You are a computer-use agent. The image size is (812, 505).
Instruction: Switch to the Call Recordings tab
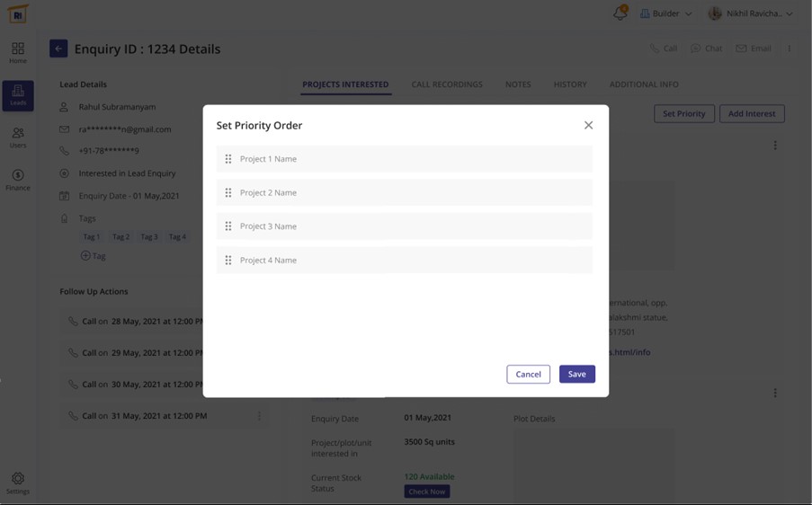click(x=447, y=84)
